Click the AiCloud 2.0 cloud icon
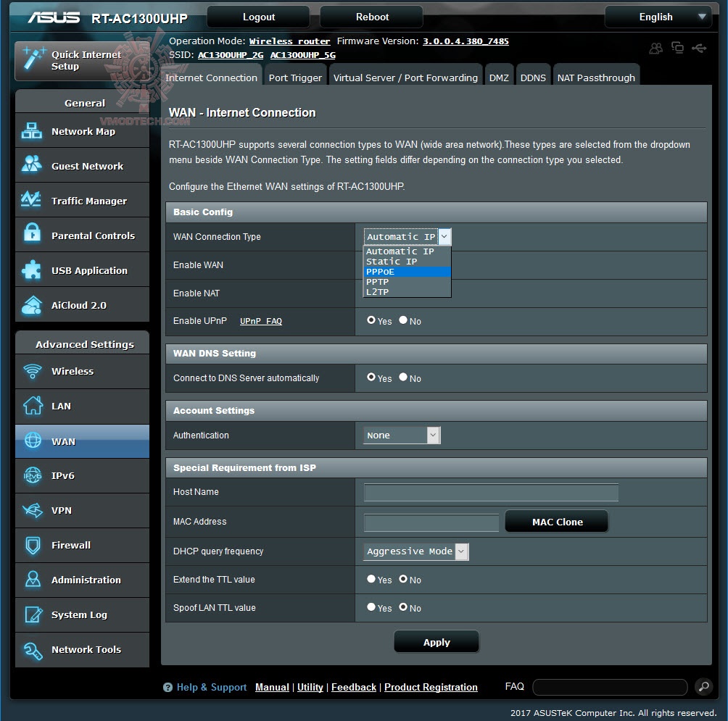This screenshot has width=728, height=721. pyautogui.click(x=32, y=305)
